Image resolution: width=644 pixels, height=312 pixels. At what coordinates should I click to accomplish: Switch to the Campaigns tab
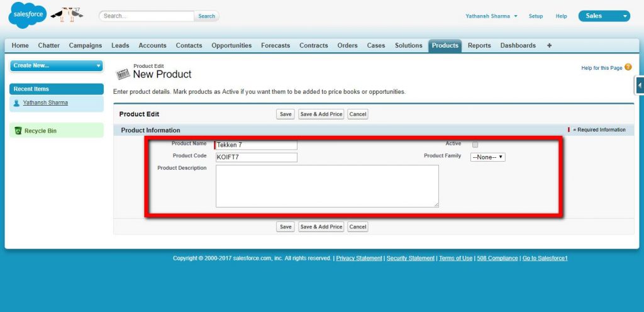click(86, 45)
